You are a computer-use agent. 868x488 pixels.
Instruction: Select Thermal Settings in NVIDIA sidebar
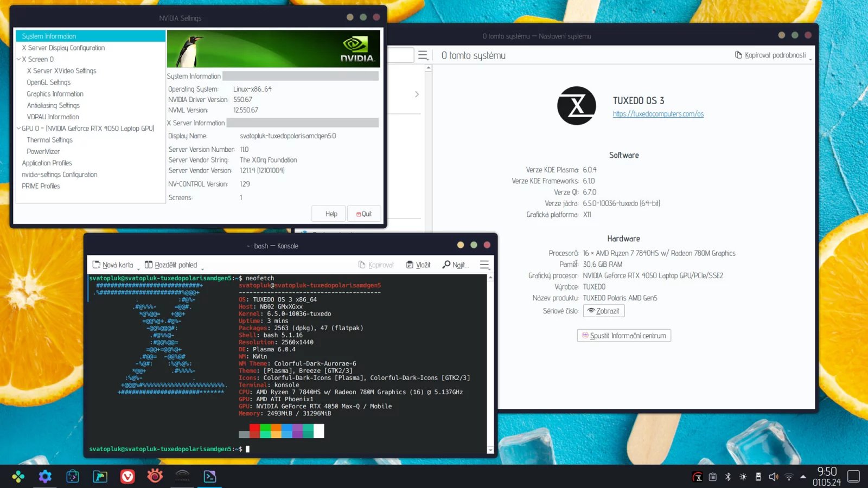[50, 140]
